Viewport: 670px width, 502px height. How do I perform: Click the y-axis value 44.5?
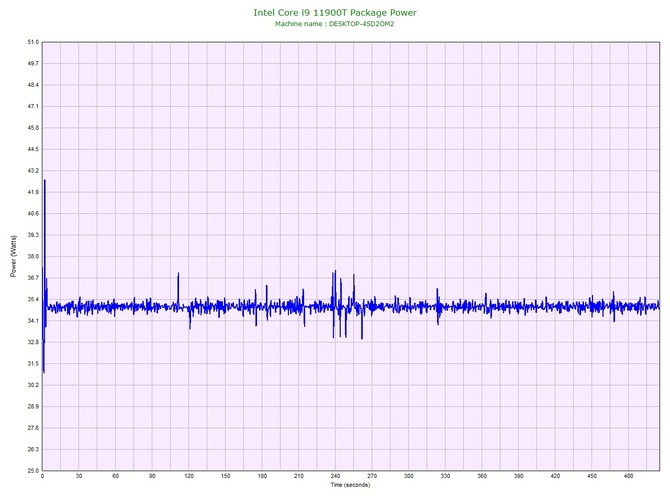click(33, 149)
